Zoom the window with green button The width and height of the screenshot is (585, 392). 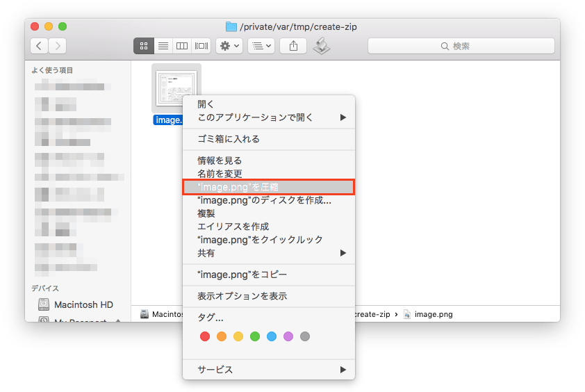coord(63,26)
